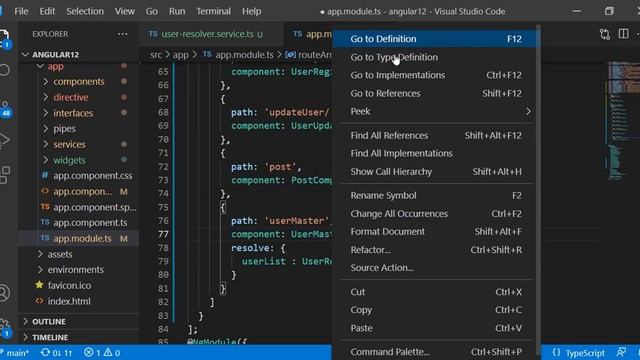
Task: Expand the directive folder
Action: 79,98
